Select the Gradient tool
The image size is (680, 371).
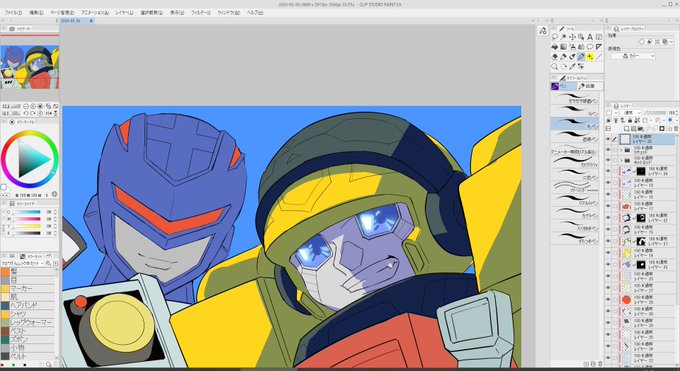pyautogui.click(x=563, y=47)
